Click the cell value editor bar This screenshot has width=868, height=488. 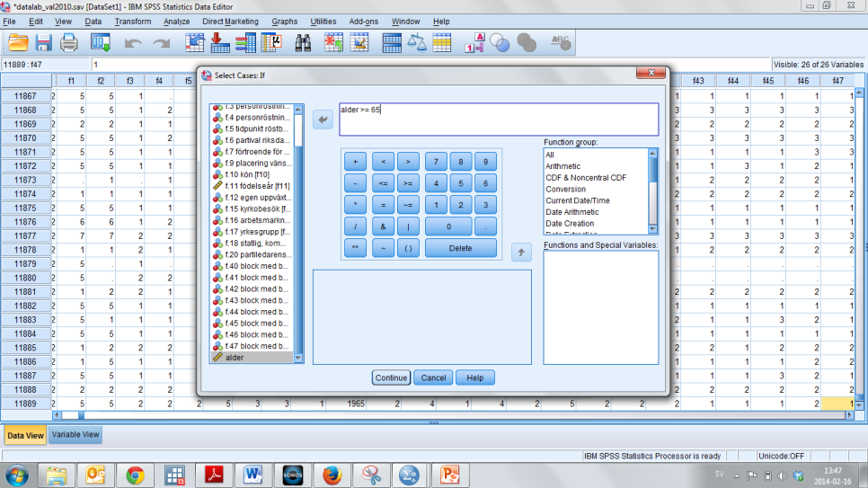(x=430, y=65)
